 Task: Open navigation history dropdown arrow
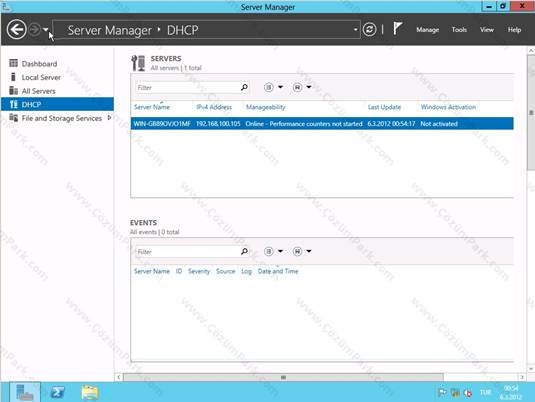click(46, 30)
